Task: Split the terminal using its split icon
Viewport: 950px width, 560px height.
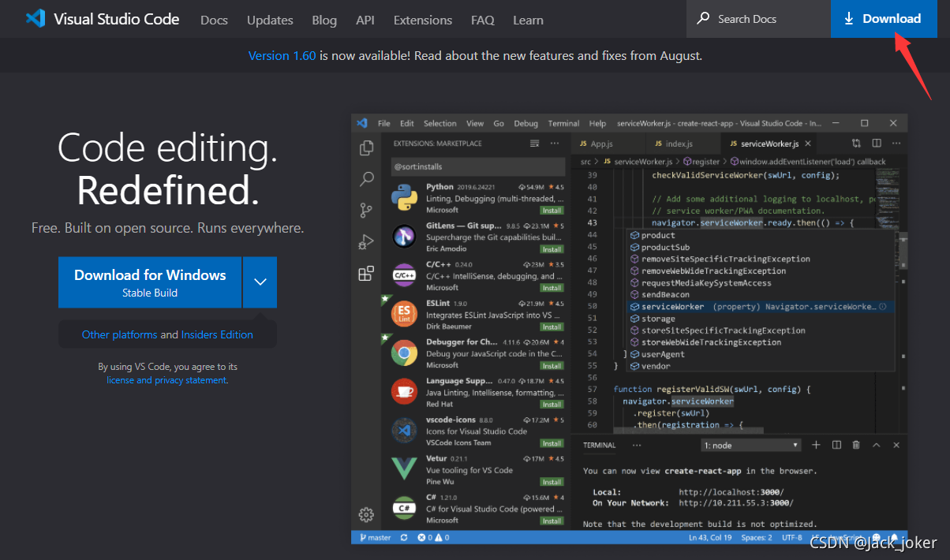Action: click(837, 445)
